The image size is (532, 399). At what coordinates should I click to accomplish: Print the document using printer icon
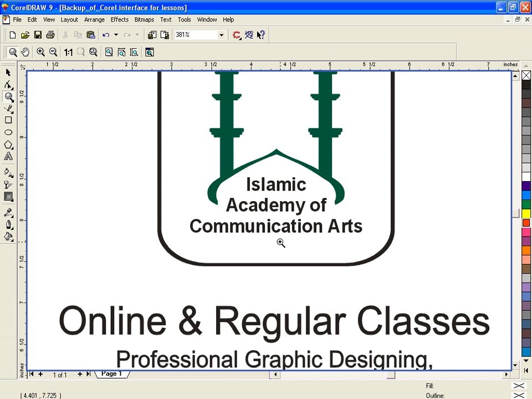click(x=50, y=35)
